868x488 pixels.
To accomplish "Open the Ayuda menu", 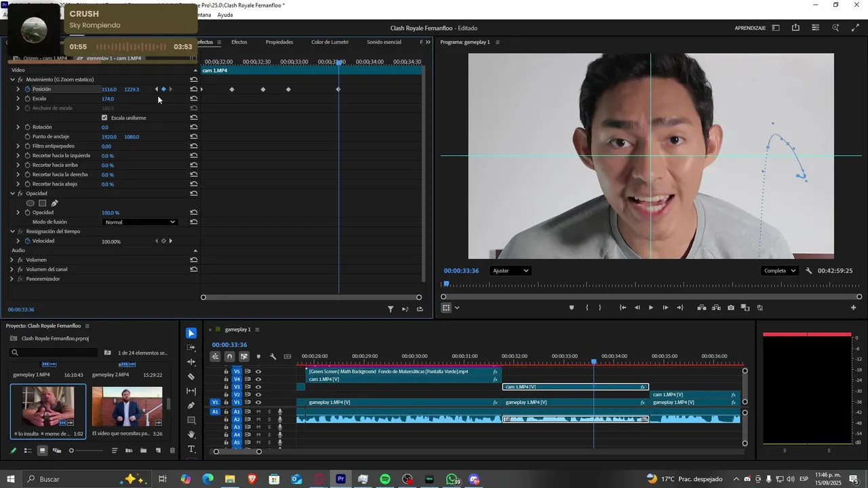I will point(225,15).
